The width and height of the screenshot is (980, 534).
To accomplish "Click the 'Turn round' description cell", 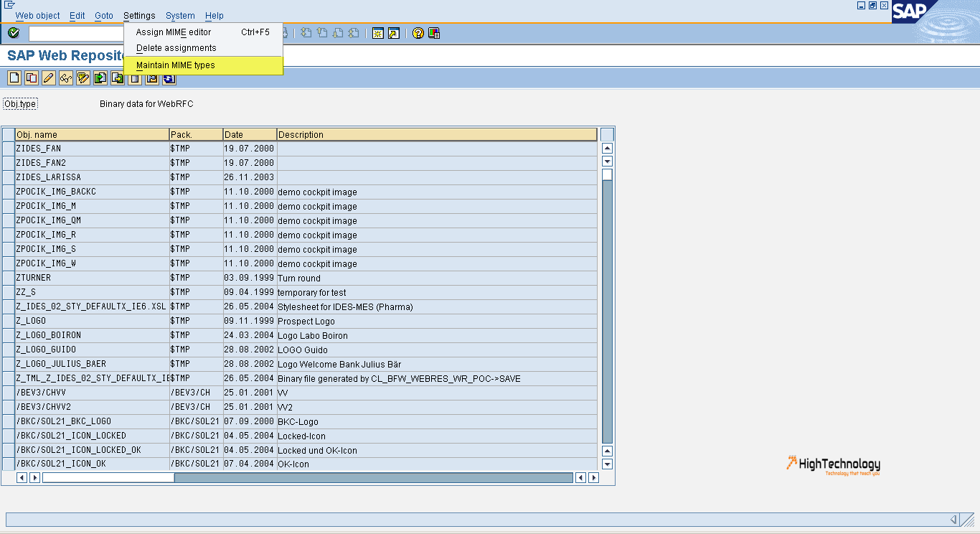I will coord(437,278).
